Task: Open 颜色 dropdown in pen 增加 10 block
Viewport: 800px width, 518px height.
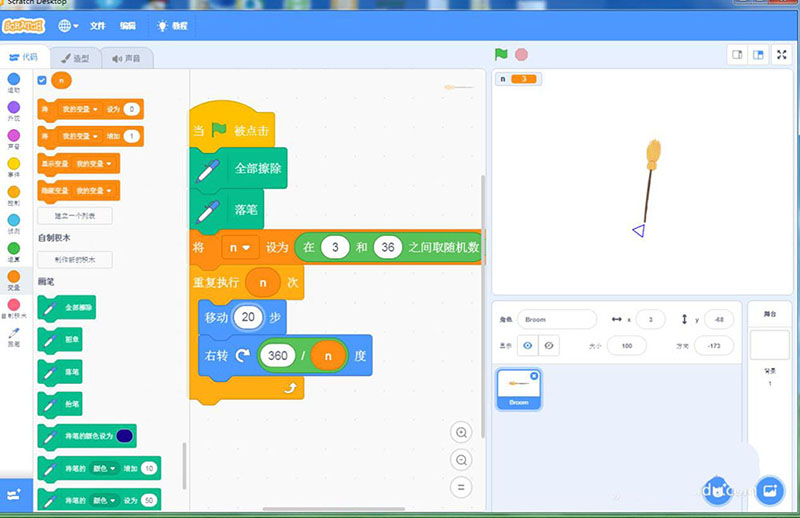Action: (104, 468)
